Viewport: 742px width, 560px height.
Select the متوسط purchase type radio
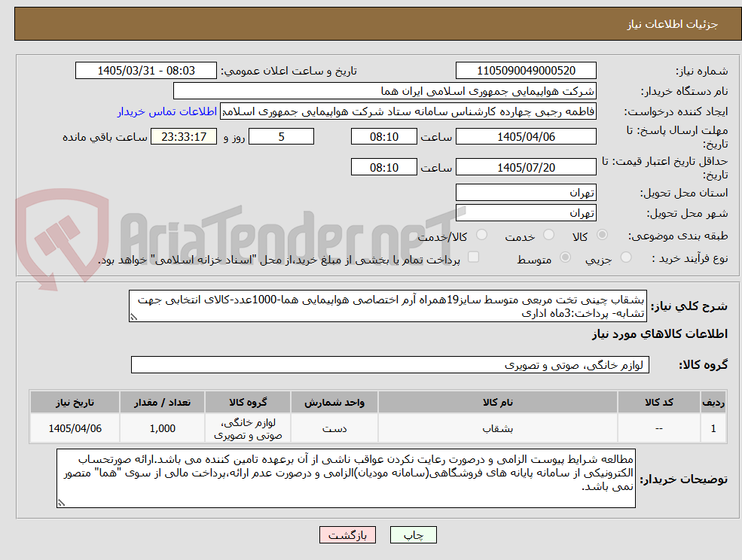[565, 257]
